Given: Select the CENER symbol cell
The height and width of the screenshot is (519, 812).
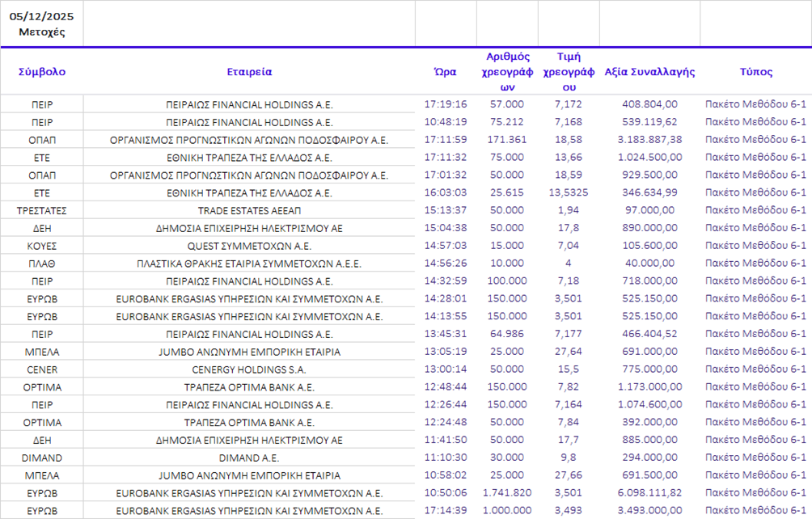Looking at the screenshot, I should pos(42,369).
